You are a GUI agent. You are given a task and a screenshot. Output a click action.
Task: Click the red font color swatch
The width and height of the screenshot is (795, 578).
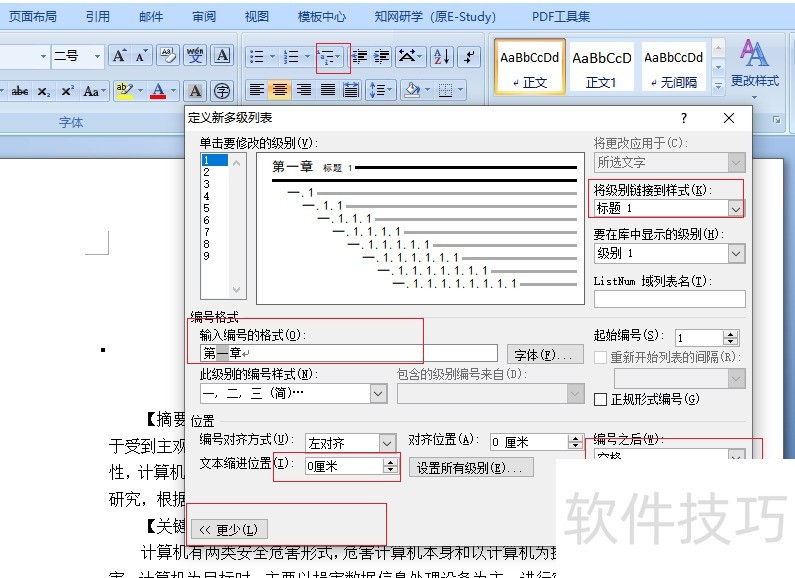tap(157, 91)
